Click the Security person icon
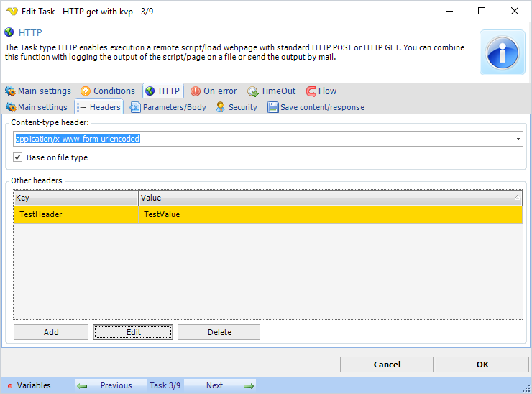Viewport: 532px width, 394px height. [x=221, y=107]
